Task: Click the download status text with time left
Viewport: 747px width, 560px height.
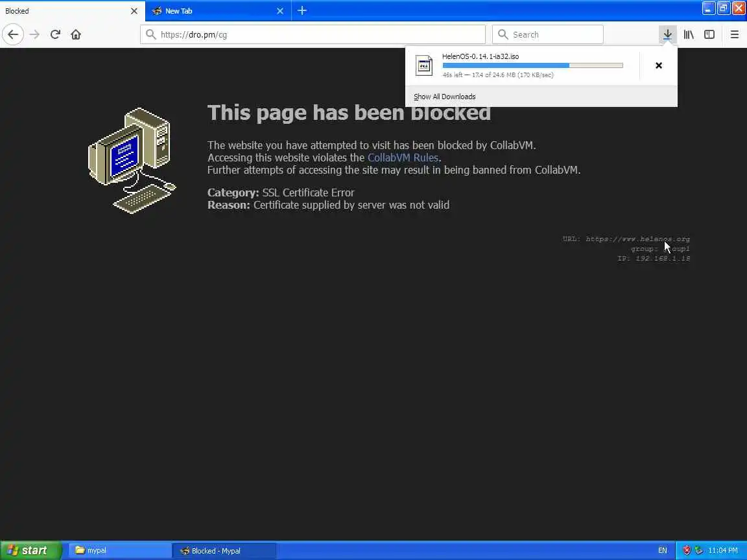Action: pyautogui.click(x=498, y=75)
